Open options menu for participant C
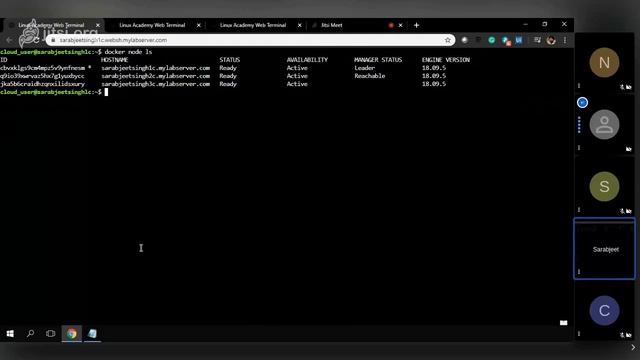 [579, 334]
